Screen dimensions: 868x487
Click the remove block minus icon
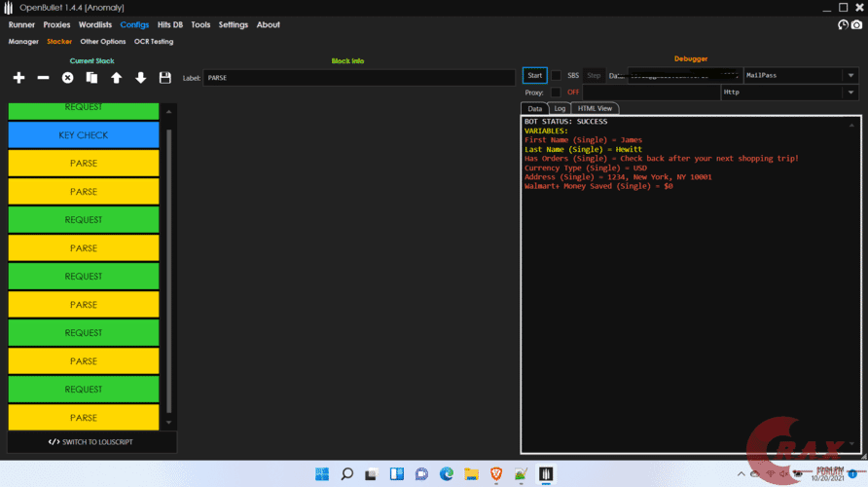(x=43, y=78)
